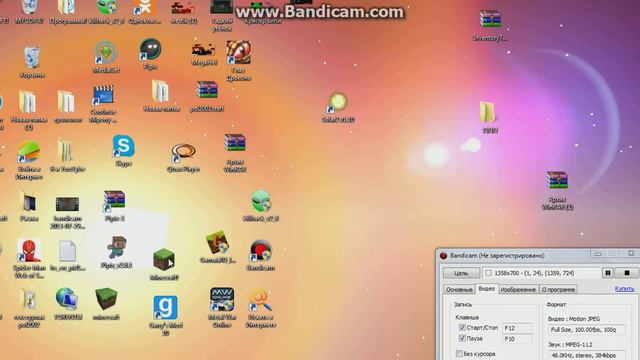
Task: Select the WinRAR archive above the Bandicam window
Action: pyautogui.click(x=557, y=180)
